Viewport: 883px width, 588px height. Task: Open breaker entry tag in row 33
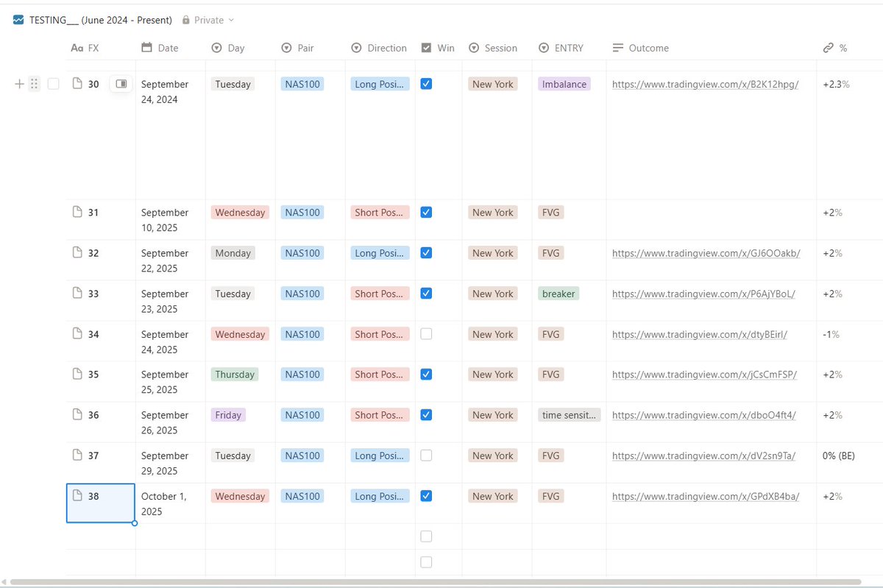(558, 293)
